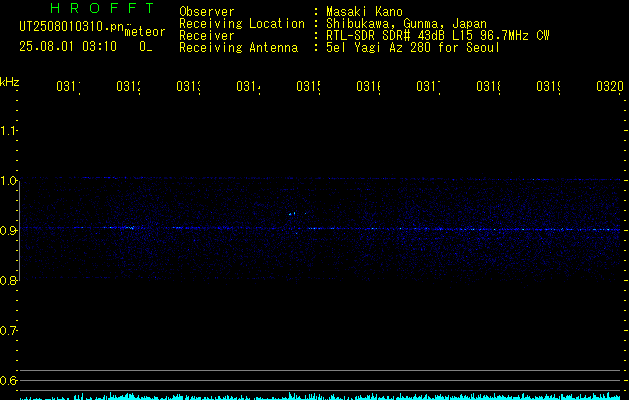The image size is (629, 400).
Task: Click 5el Yagi Az 280 for Seoul
Action: coord(413,48)
